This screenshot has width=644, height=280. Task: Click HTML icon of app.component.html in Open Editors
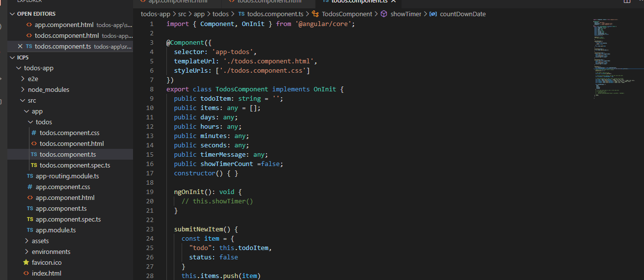(29, 25)
